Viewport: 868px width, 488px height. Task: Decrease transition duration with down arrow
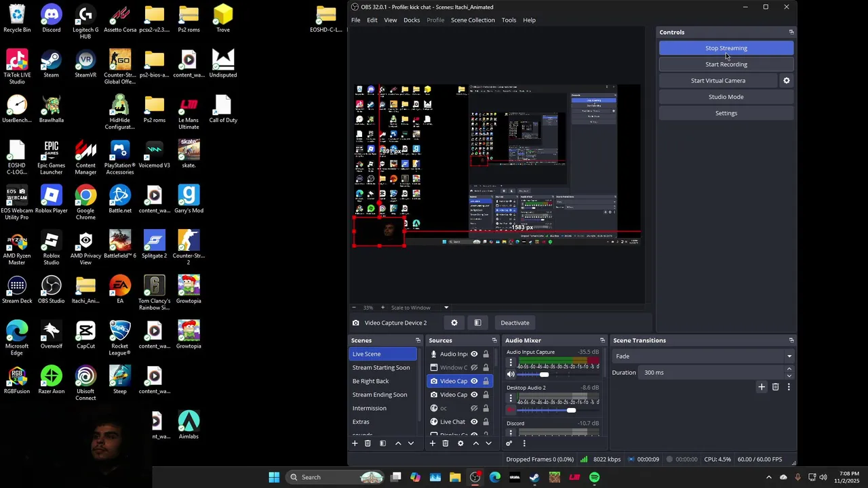point(789,375)
